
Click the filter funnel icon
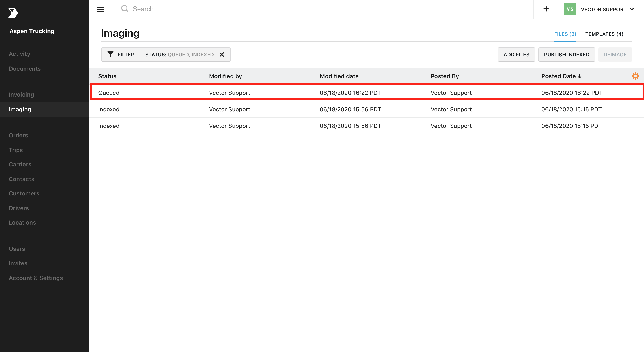coord(110,55)
